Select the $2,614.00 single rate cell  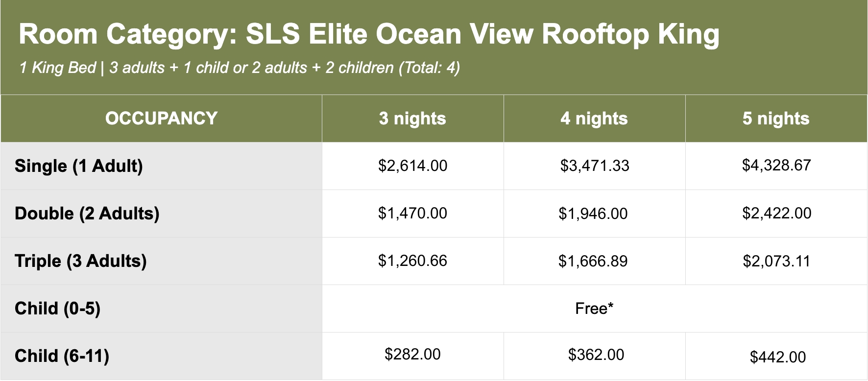click(412, 166)
